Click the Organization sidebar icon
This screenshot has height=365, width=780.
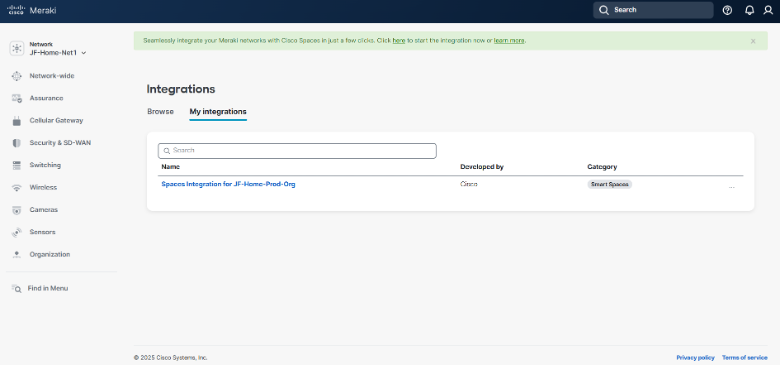17,254
